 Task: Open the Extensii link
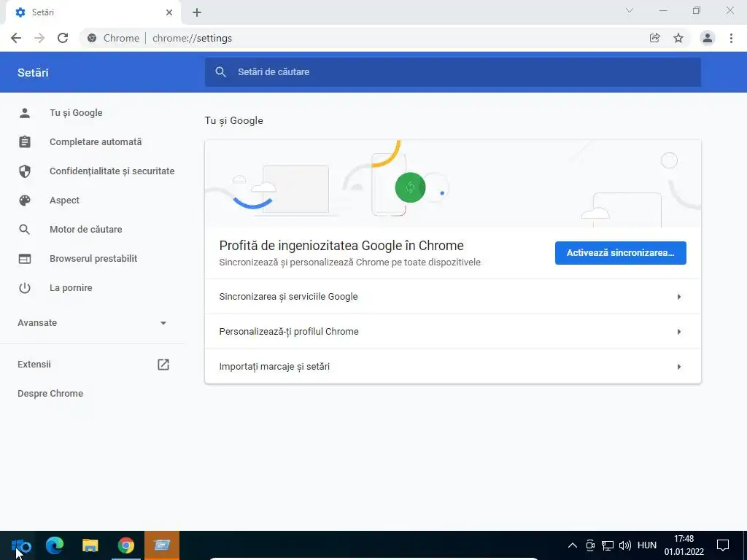pyautogui.click(x=34, y=365)
